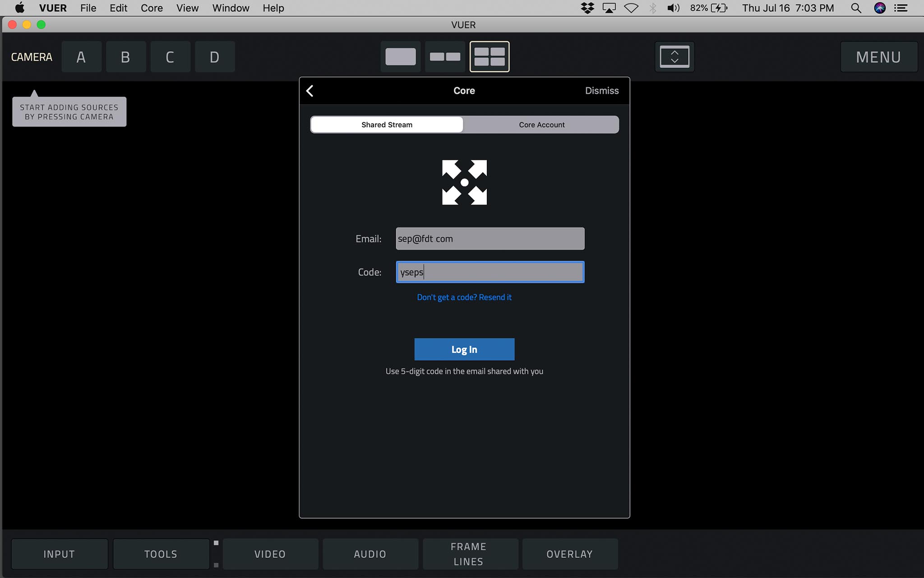This screenshot has height=578, width=924.
Task: Open the TOOLS panel
Action: coord(161,554)
